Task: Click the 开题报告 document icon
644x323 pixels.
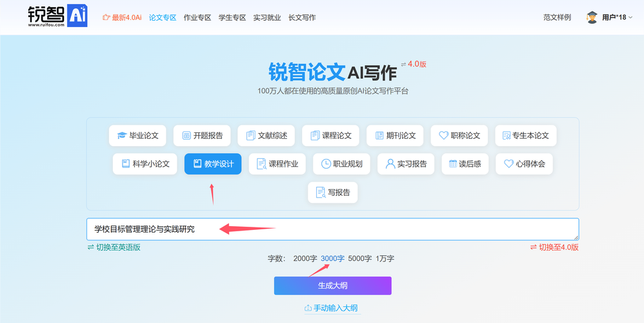Action: tap(186, 136)
